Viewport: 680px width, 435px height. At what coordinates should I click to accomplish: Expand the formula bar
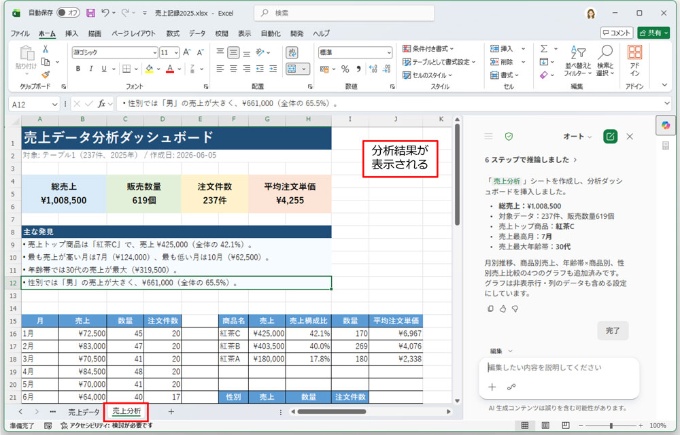click(x=667, y=103)
